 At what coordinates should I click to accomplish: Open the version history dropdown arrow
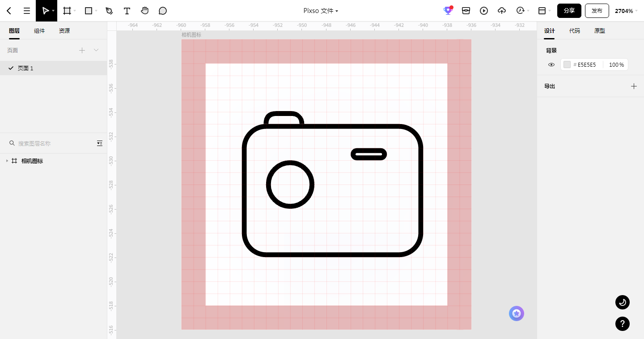tap(528, 11)
